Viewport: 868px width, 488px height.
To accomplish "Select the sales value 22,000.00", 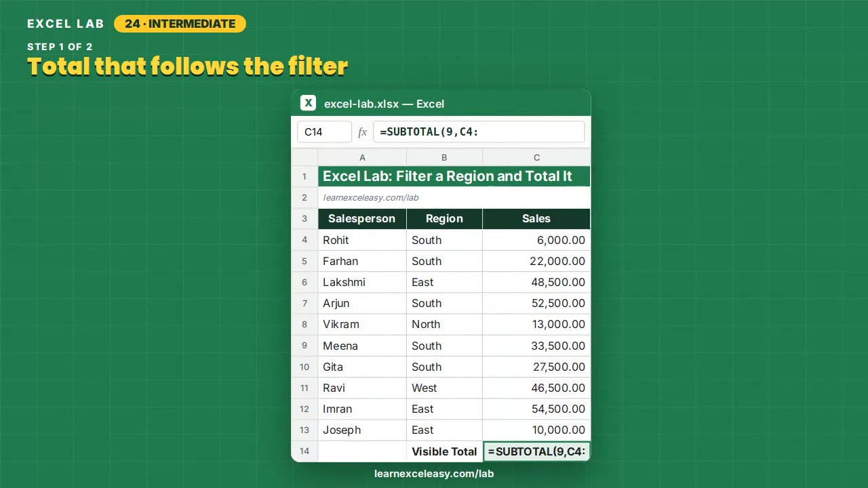I will point(536,261).
